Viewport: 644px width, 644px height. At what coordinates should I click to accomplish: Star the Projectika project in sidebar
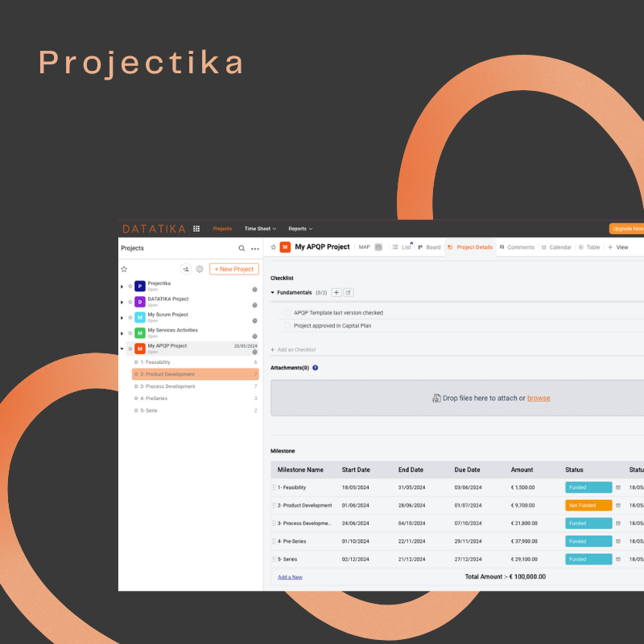130,287
